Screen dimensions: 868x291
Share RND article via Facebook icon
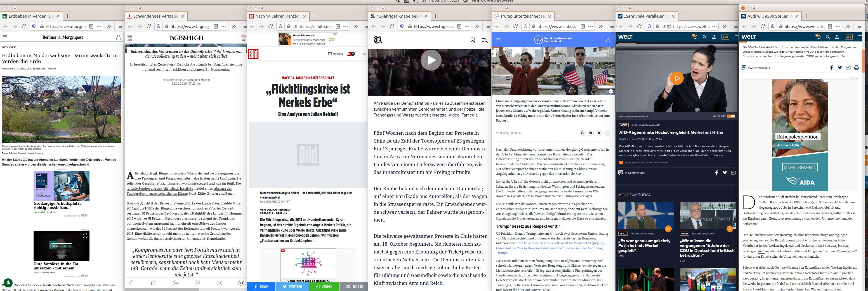[590, 133]
